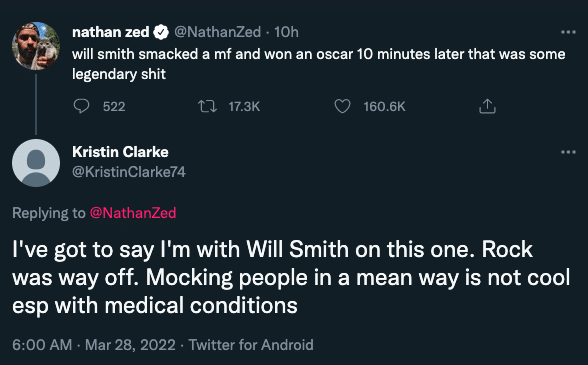Open Kristin Clarke's default avatar
Viewport: 588px width, 365px height.
pos(36,163)
